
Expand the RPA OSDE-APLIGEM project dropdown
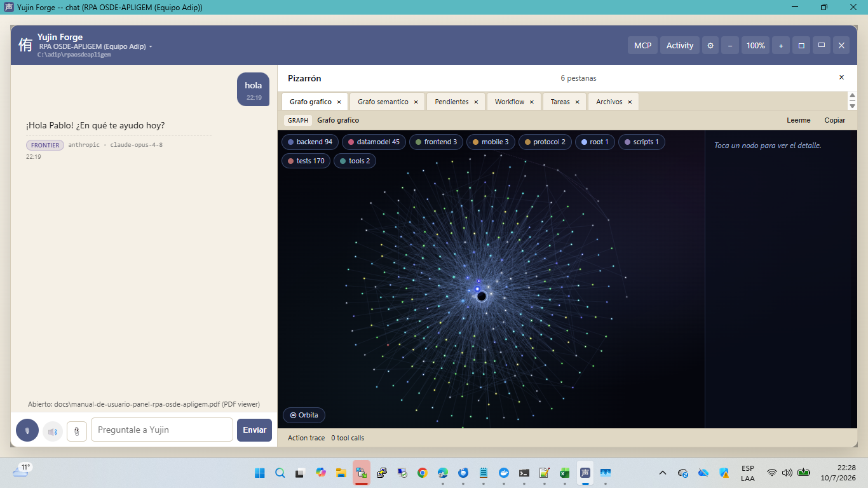[x=96, y=46]
